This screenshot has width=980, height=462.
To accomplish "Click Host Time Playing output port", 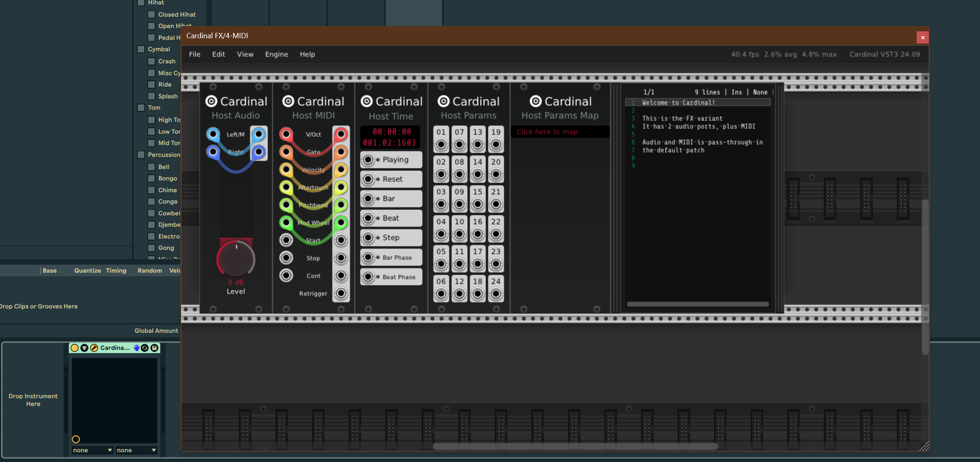I will pyautogui.click(x=368, y=160).
